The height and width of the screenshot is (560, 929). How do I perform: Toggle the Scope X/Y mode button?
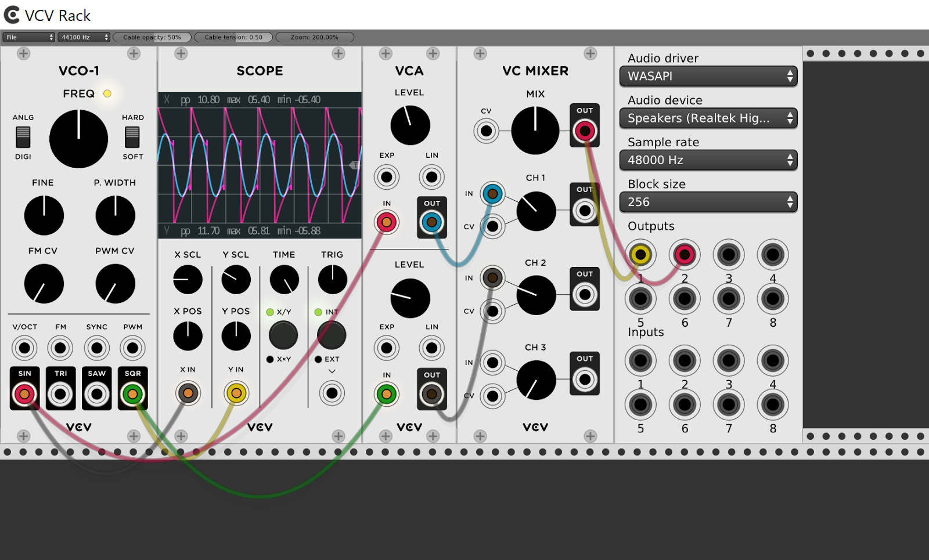(283, 335)
